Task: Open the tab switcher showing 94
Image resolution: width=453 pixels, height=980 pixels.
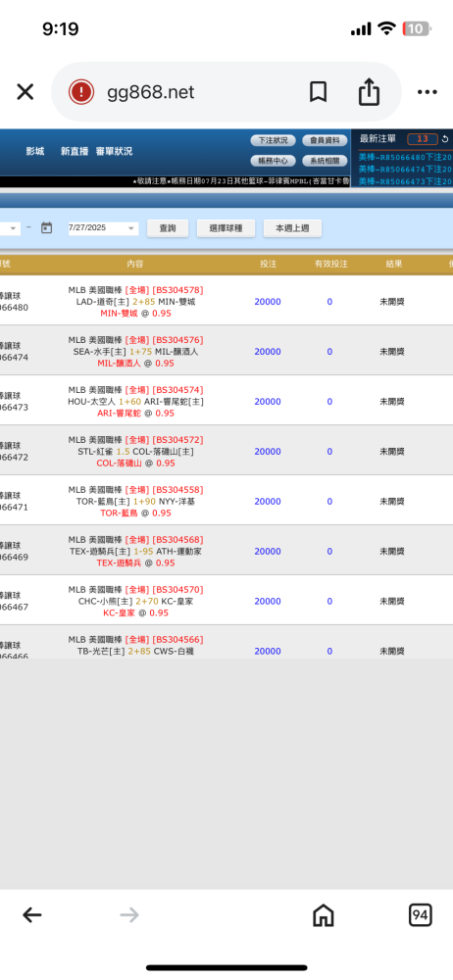Action: 421,915
